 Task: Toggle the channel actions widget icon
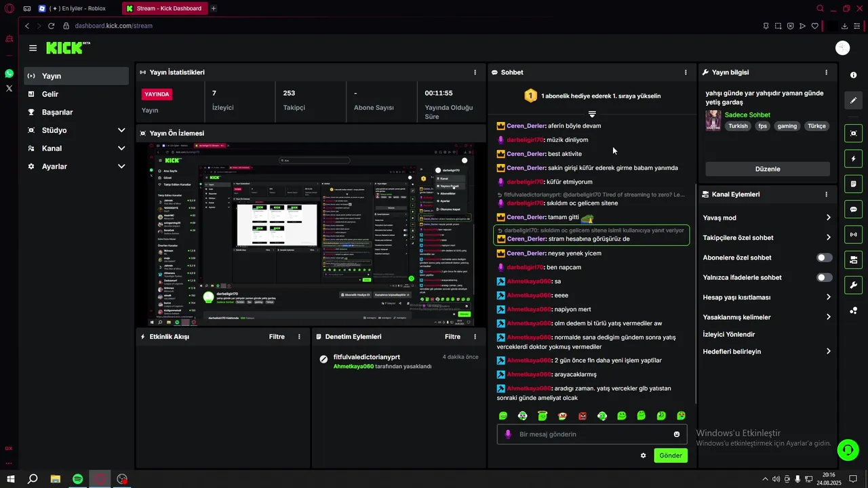pos(853,260)
